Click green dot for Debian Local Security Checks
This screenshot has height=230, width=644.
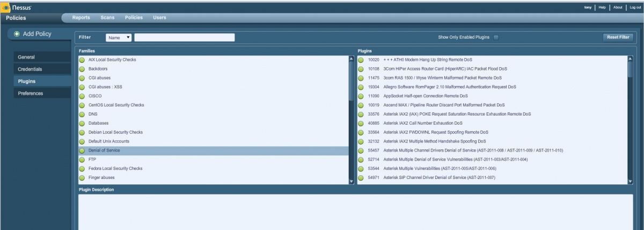[82, 133]
